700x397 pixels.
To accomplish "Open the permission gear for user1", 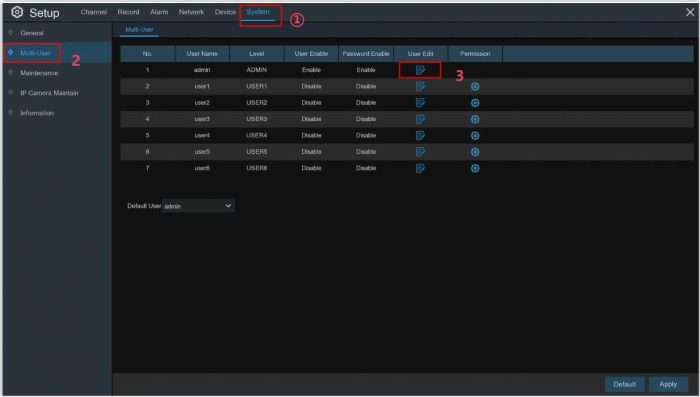I will pos(475,87).
